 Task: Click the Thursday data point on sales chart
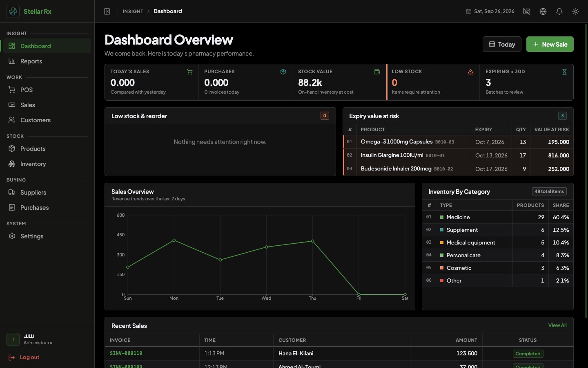tap(313, 241)
